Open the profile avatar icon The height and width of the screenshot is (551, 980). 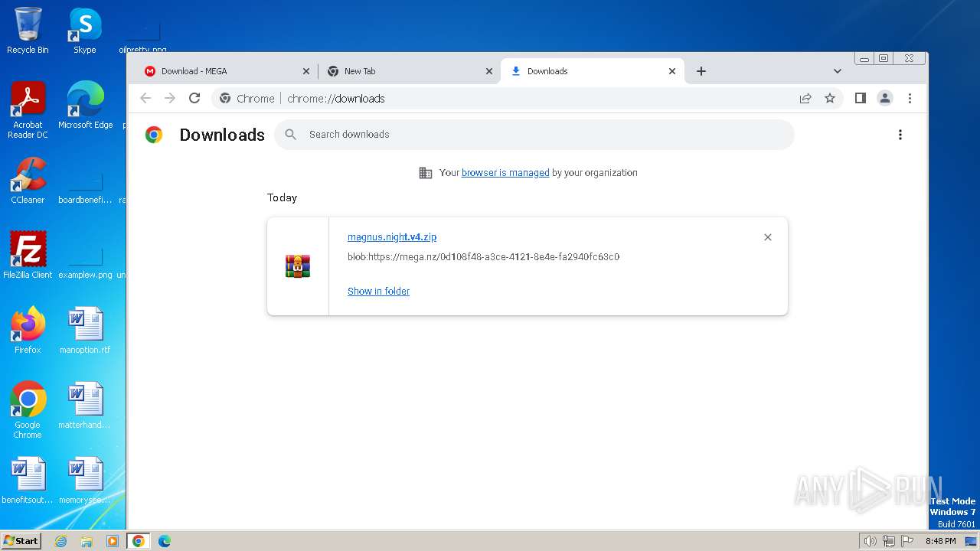pos(885,98)
